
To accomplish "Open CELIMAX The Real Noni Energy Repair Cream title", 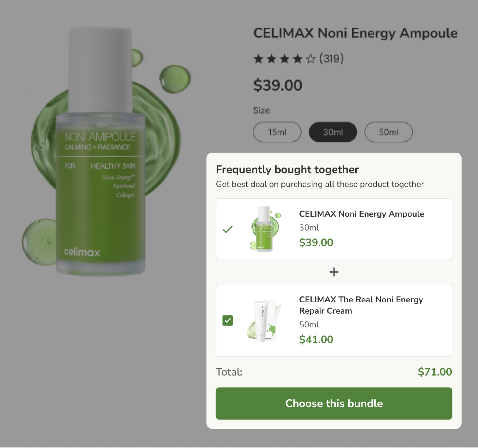I will click(361, 305).
